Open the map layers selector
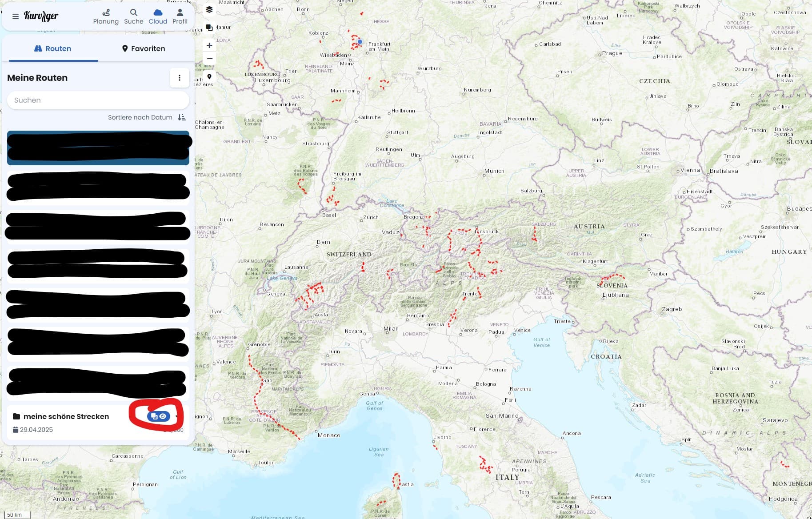The height and width of the screenshot is (519, 812). pyautogui.click(x=209, y=9)
